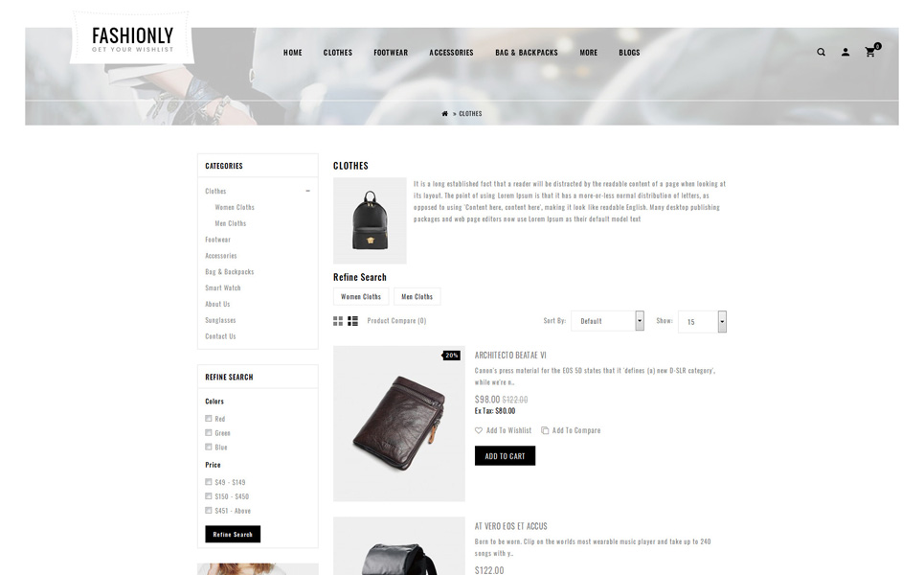Click the Add To Wishlist heart icon

coord(479,430)
